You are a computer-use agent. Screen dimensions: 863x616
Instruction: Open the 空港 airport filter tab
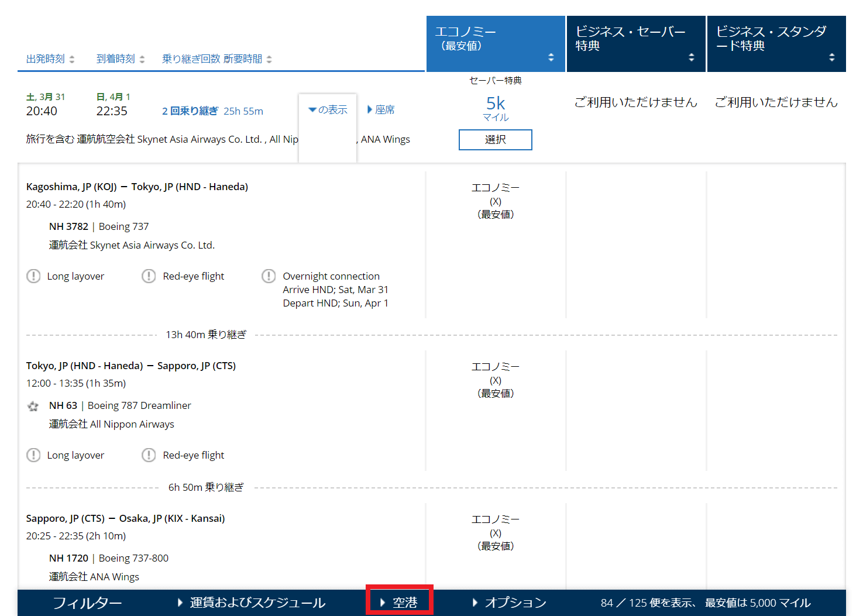(x=400, y=603)
